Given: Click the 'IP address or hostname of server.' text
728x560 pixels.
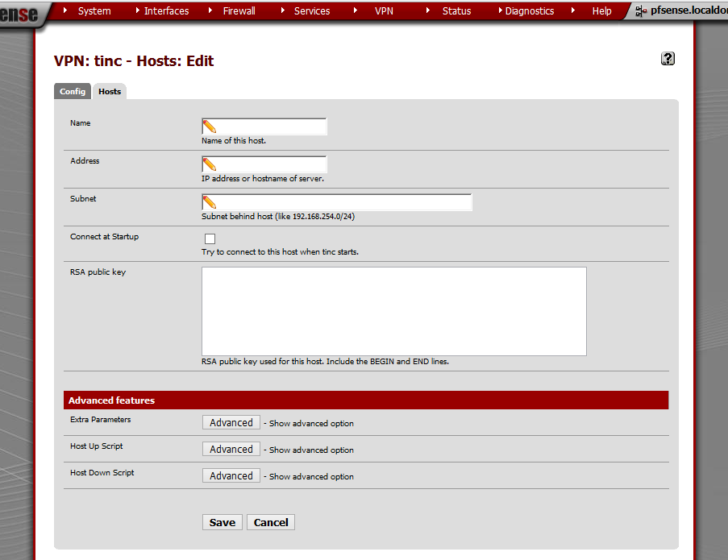Looking at the screenshot, I should [x=263, y=179].
